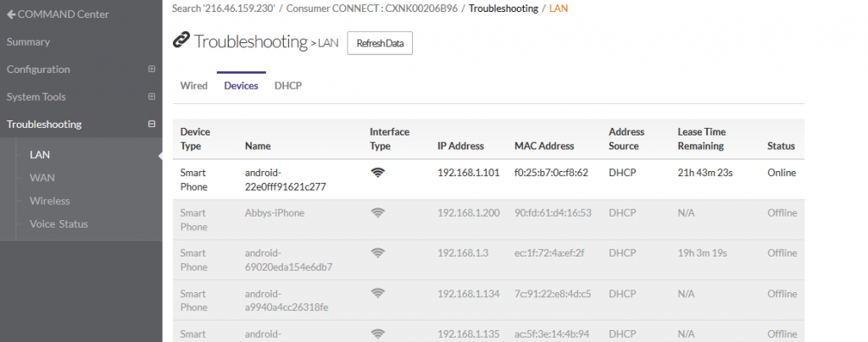Click Wi-Fi icon for device 192.168.1.134
The height and width of the screenshot is (342, 868).
(378, 293)
